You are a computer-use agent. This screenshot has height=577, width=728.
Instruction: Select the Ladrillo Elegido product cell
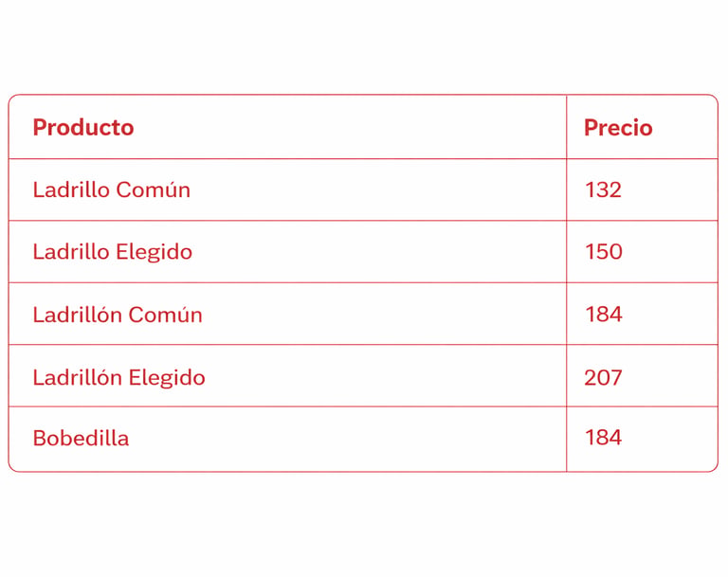coord(287,252)
